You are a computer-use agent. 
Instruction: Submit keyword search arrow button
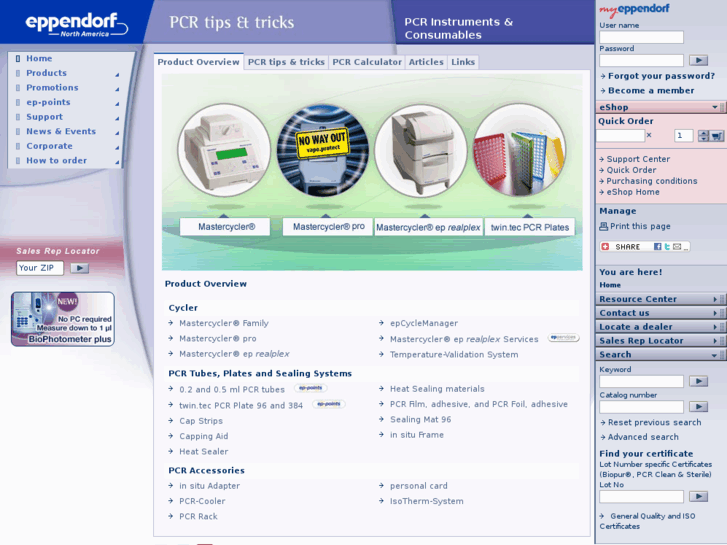coord(698,381)
